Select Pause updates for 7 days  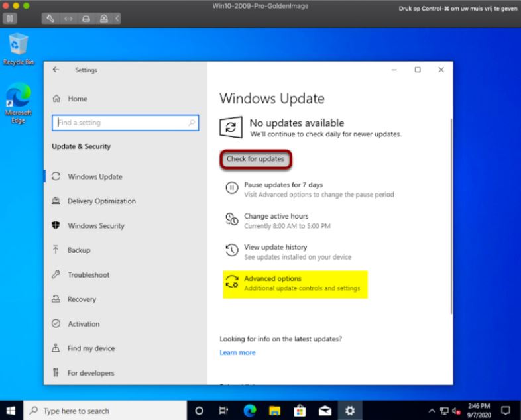point(310,189)
